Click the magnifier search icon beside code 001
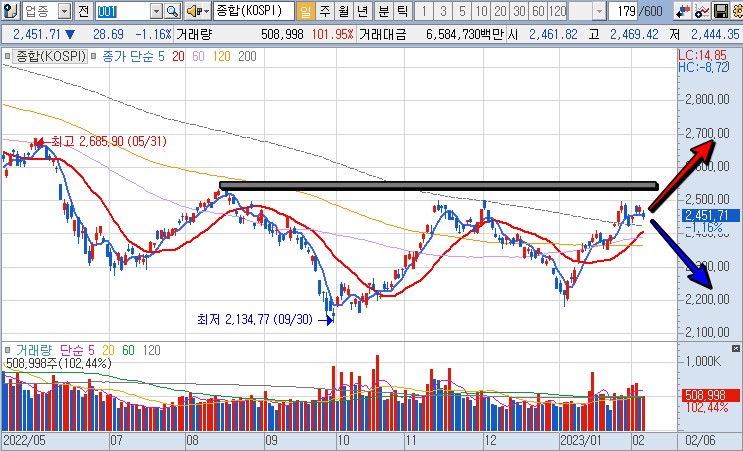 pyautogui.click(x=173, y=11)
